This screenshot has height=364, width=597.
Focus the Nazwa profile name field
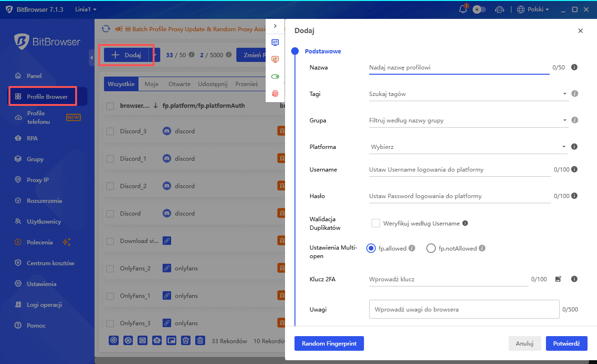pyautogui.click(x=459, y=68)
